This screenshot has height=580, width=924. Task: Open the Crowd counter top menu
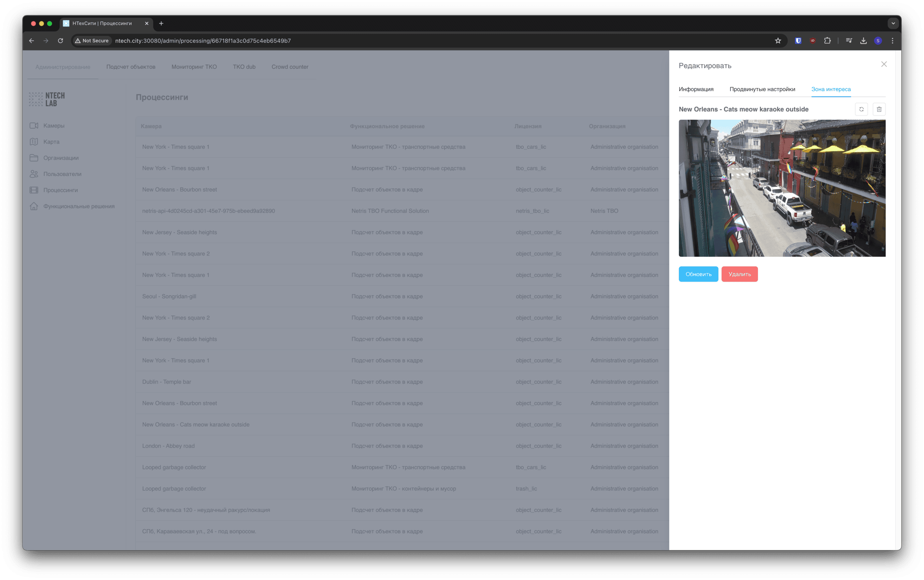click(x=289, y=67)
